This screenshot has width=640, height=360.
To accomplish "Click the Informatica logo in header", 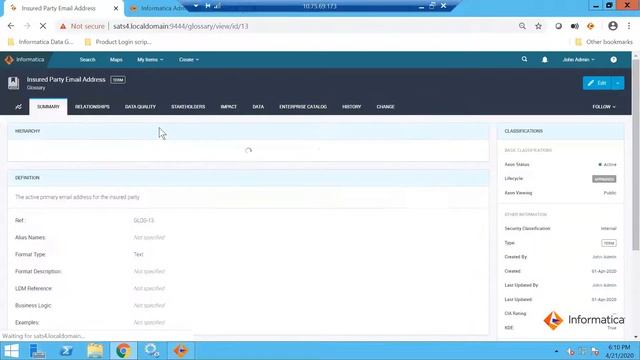I will (x=24, y=60).
